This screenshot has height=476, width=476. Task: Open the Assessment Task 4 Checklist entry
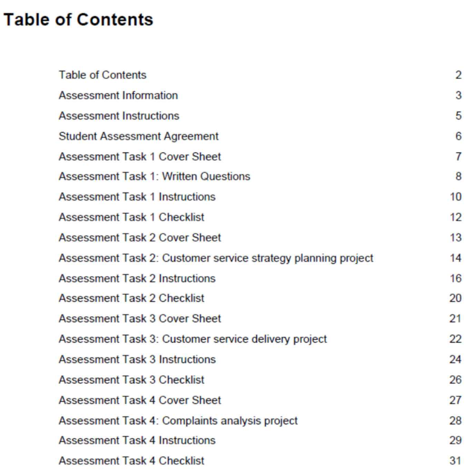[x=132, y=460]
